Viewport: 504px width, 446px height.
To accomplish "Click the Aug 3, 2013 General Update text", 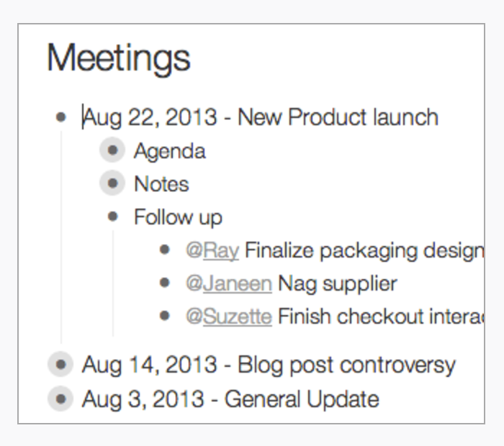I will (230, 400).
